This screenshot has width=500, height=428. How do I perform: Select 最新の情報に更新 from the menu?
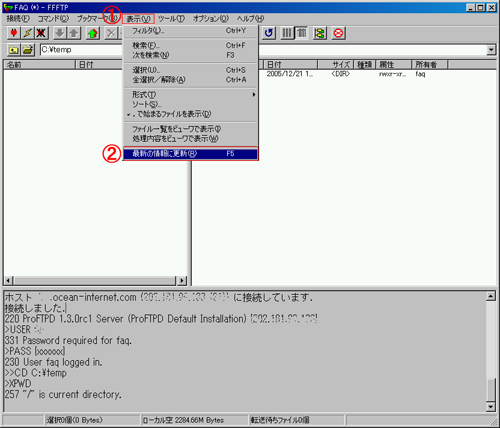[x=191, y=154]
